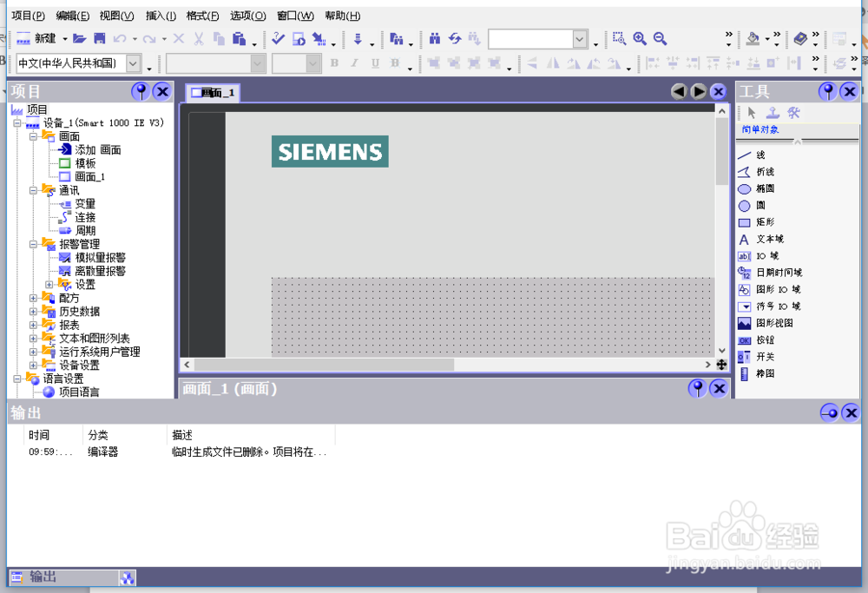The image size is (868, 593).
Task: Switch to the 画面_1 editor tab
Action: coord(213,92)
